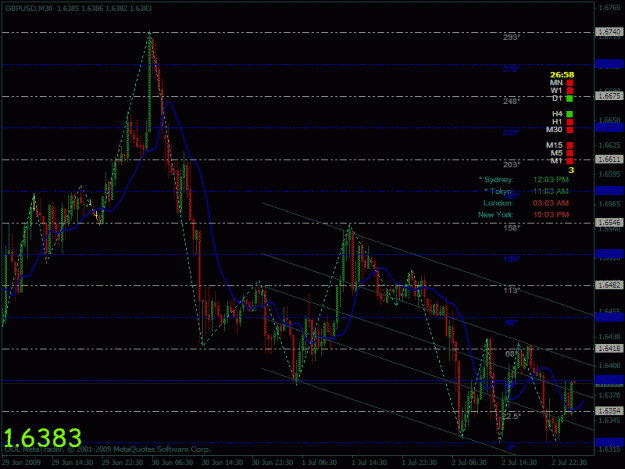Click the 22.5° angle level label
This screenshot has width=625, height=469.
click(511, 416)
